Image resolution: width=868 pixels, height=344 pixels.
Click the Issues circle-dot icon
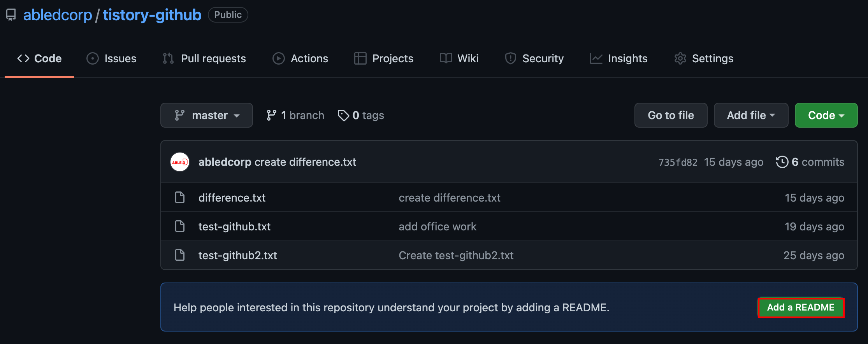[x=92, y=58]
